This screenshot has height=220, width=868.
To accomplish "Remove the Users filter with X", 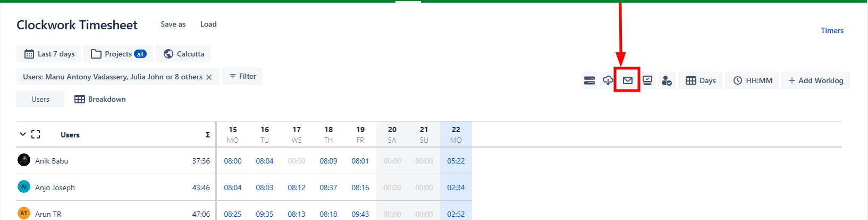I will [209, 77].
